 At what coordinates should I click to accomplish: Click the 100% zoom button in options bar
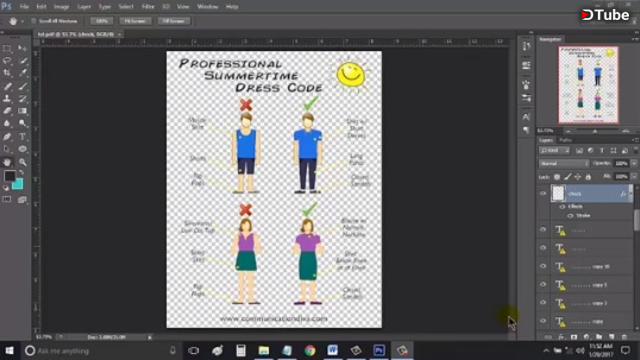coord(102,21)
